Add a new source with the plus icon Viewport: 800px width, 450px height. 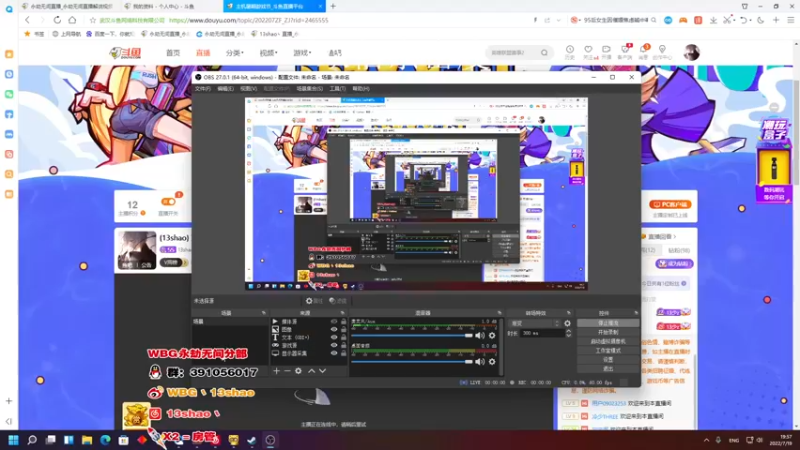(276, 371)
